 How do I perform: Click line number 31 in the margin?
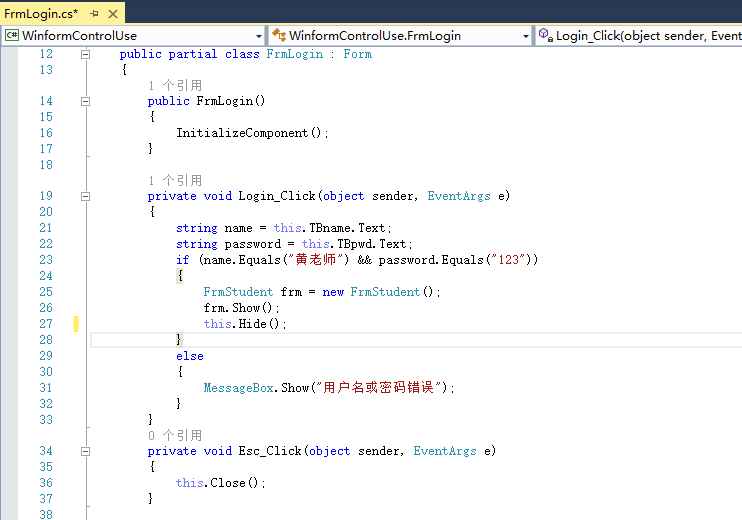pos(46,388)
